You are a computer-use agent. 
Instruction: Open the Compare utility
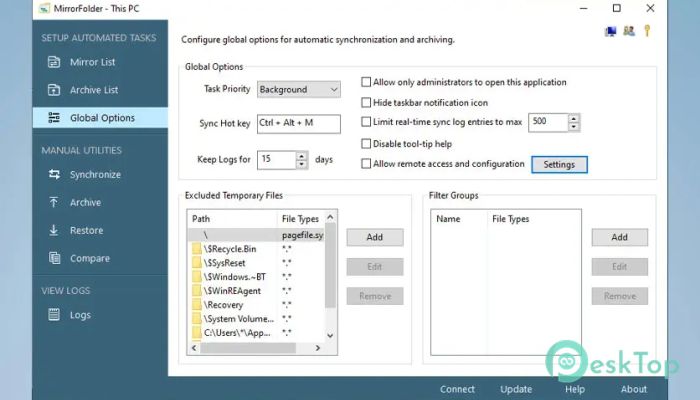click(x=89, y=258)
